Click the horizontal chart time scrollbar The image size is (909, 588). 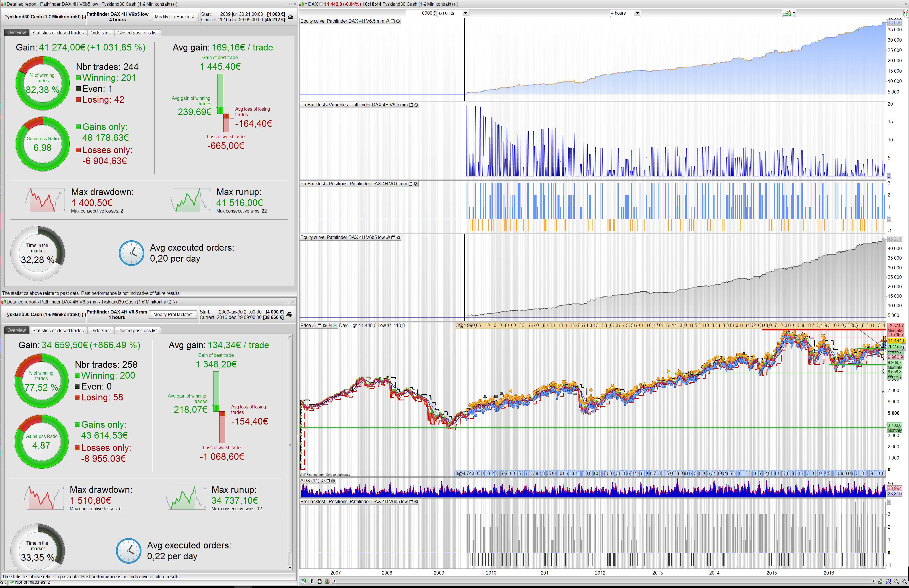click(603, 581)
